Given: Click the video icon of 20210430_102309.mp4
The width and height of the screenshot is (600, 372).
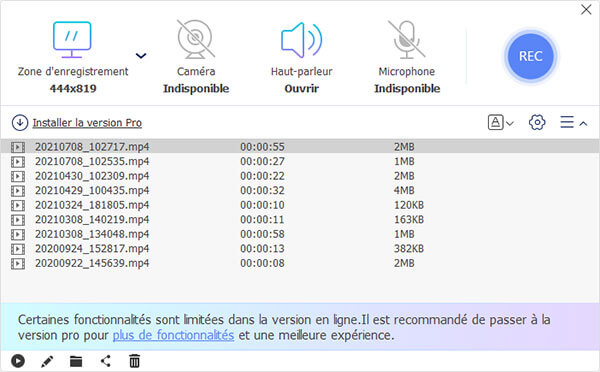Looking at the screenshot, I should pos(18,176).
